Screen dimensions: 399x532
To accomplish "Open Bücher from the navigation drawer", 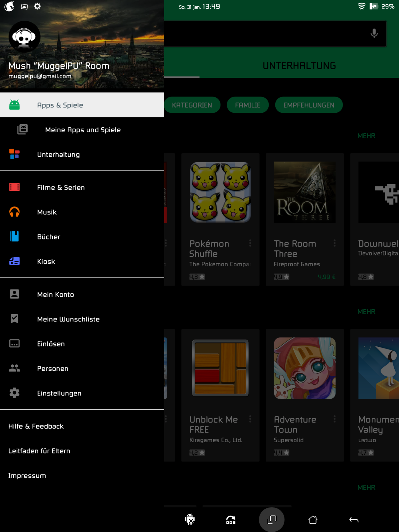I will click(x=49, y=237).
